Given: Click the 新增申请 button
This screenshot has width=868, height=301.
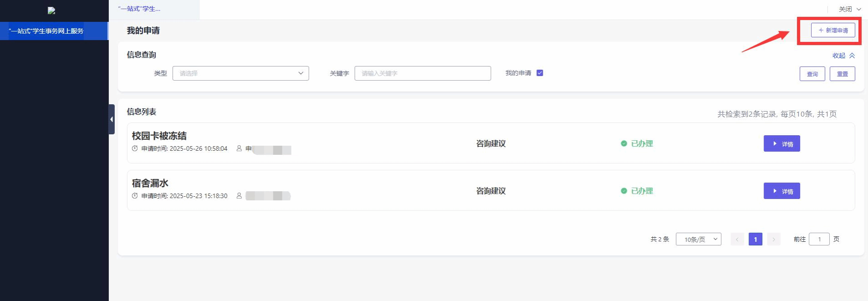Looking at the screenshot, I should (x=832, y=31).
